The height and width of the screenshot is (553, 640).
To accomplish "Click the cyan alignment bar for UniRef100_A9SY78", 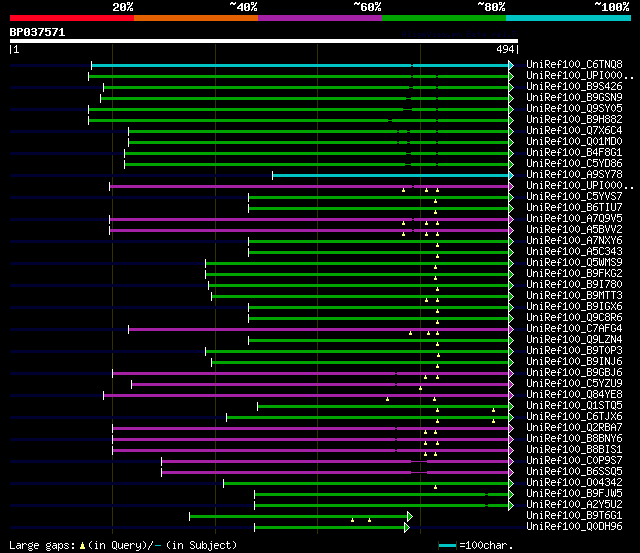I will (391, 175).
